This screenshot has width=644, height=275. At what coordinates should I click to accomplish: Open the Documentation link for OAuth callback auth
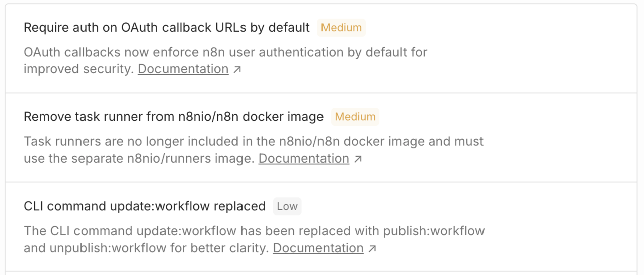(183, 69)
